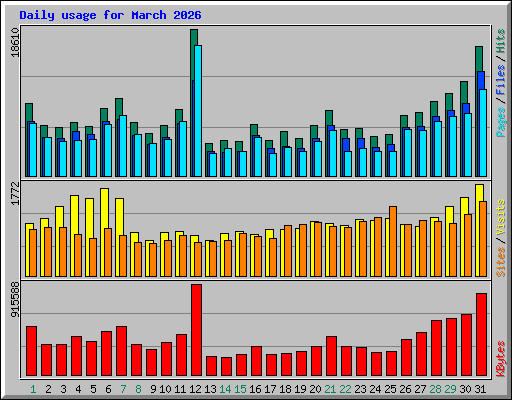Viewport: 512px width, 400px height.
Task: Select the day 23 label on x-axis
Action: (360, 389)
